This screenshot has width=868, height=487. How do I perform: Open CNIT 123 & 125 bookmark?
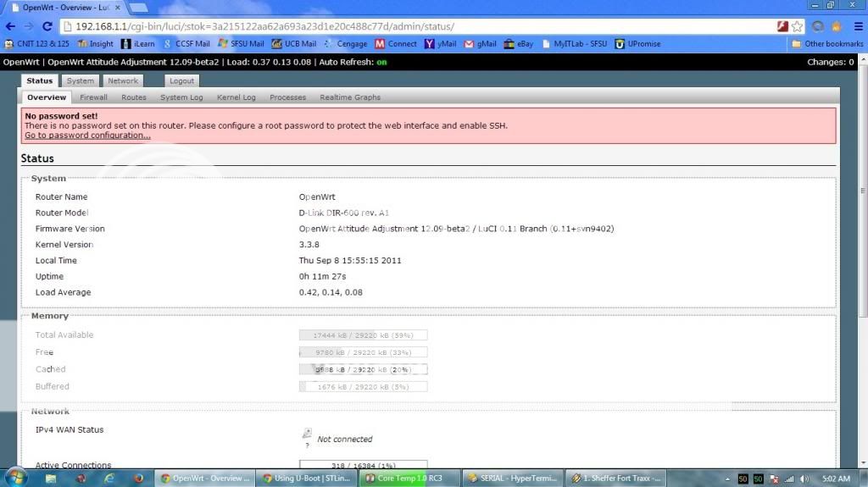(x=37, y=44)
